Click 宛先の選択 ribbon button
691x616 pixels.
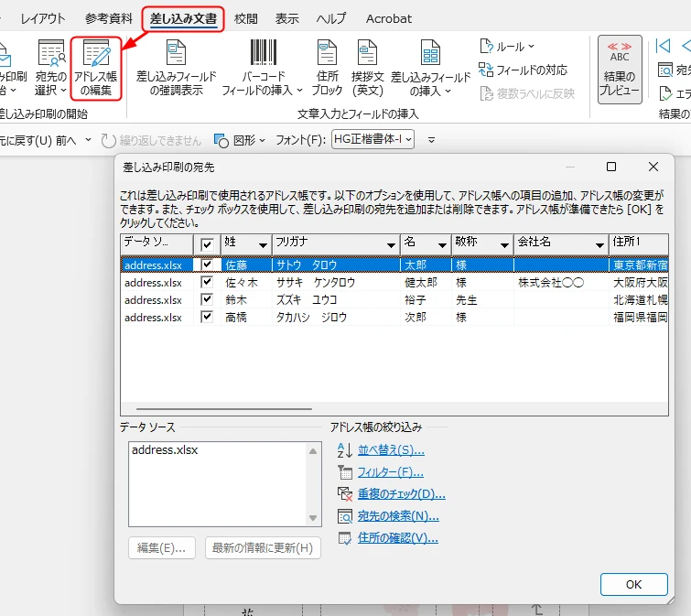50,69
